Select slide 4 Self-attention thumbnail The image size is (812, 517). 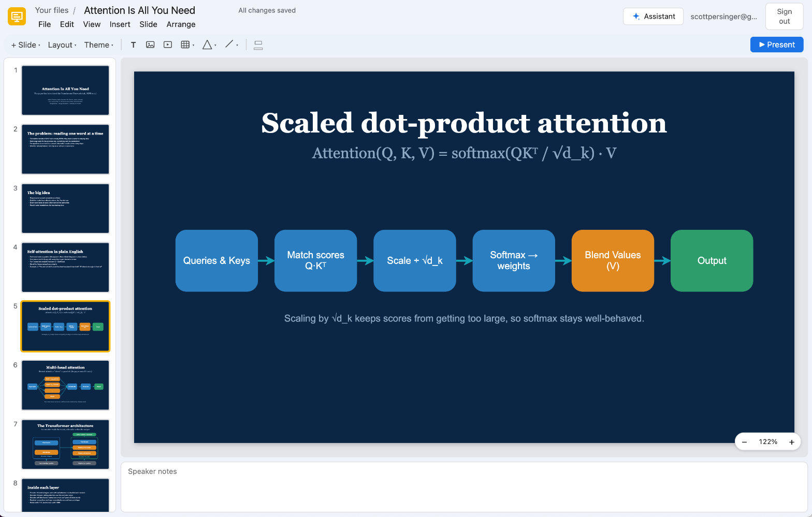click(x=65, y=267)
